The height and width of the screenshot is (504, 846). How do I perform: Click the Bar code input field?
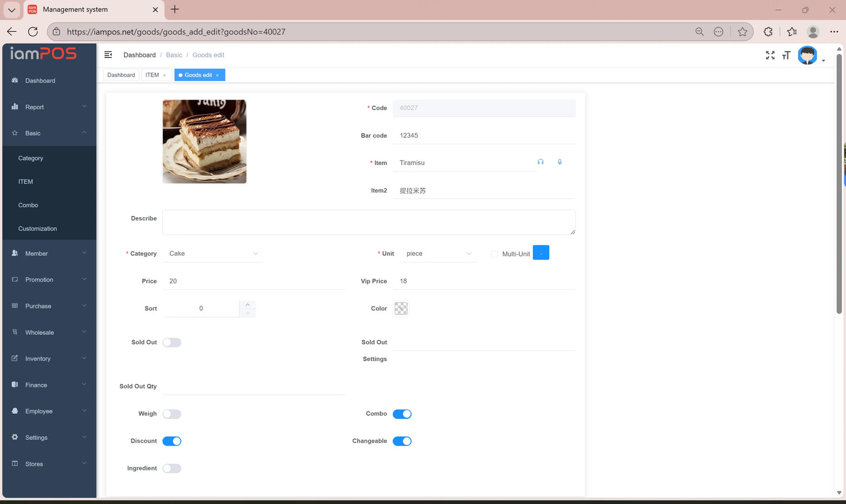click(x=484, y=135)
